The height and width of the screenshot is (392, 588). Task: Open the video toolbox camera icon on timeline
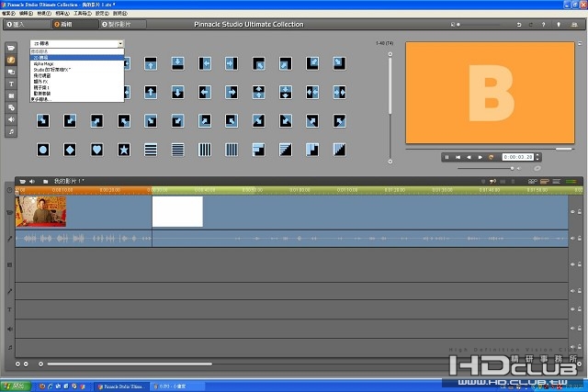pos(22,182)
